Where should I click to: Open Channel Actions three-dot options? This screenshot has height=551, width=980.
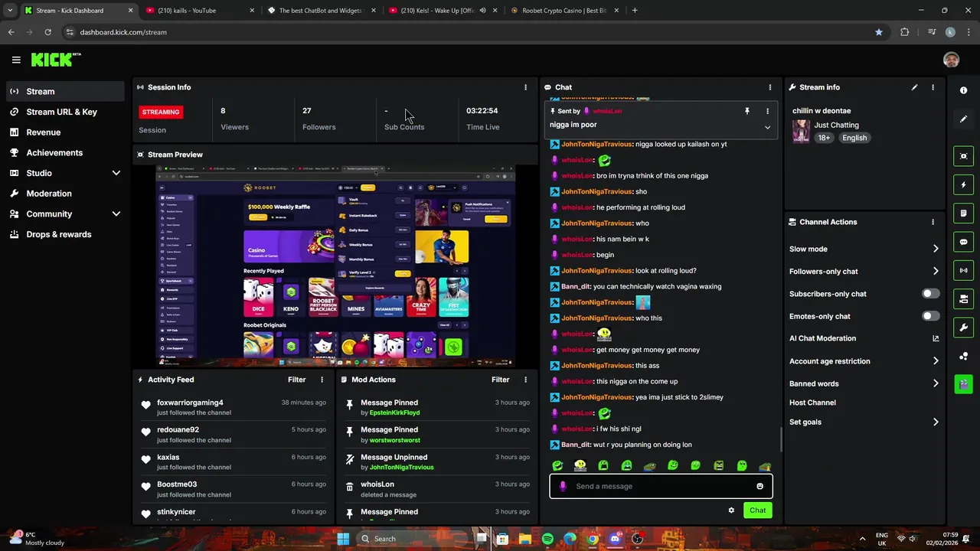pyautogui.click(x=933, y=222)
